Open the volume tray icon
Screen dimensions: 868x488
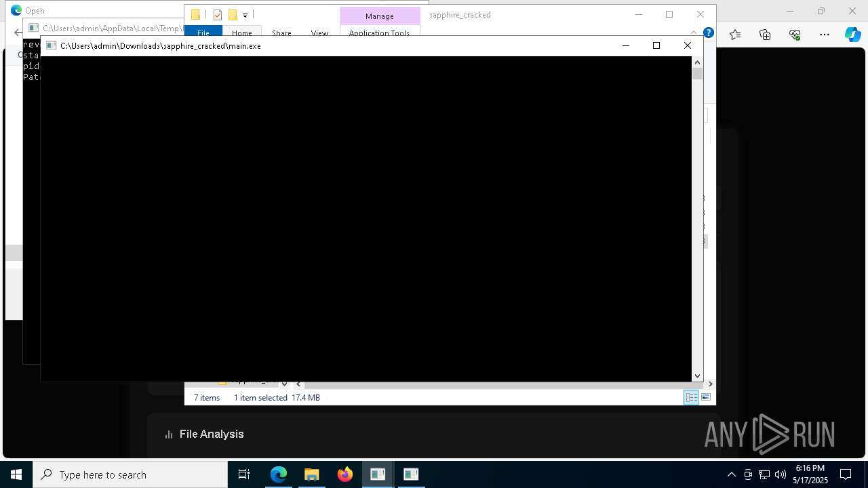781,474
